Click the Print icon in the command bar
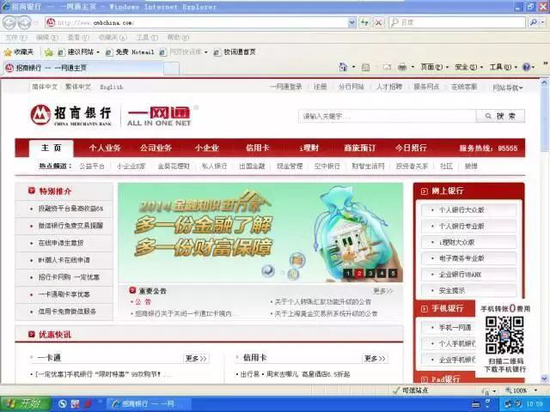 402,67
